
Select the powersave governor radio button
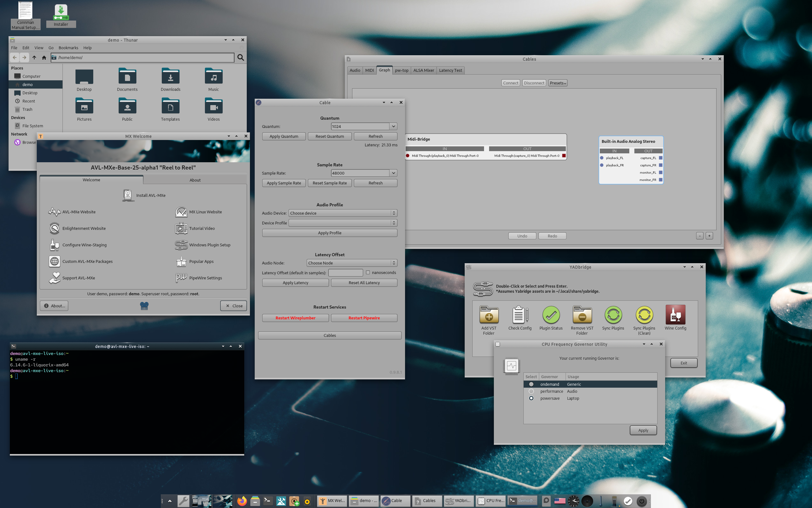[531, 398]
